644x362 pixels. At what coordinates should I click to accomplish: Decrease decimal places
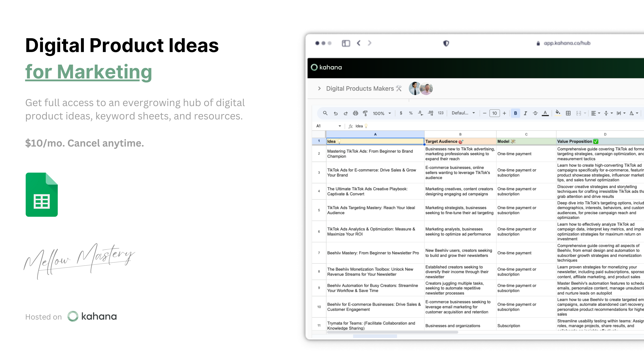point(420,113)
